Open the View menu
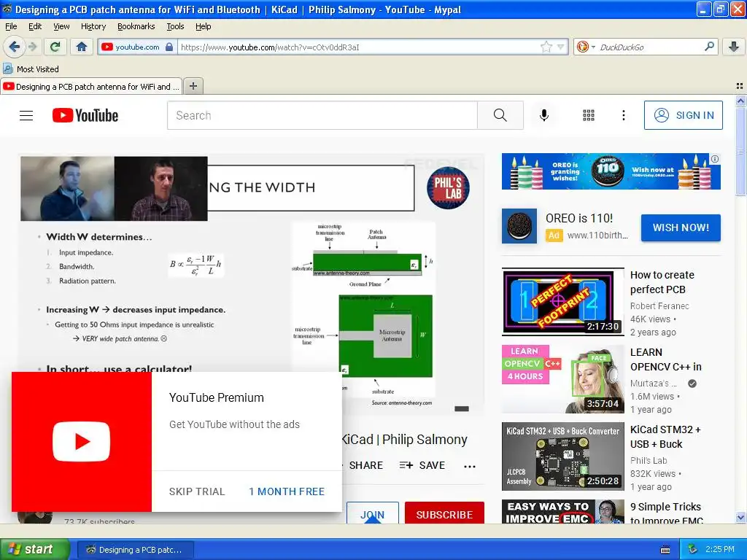747x560 pixels. (61, 26)
